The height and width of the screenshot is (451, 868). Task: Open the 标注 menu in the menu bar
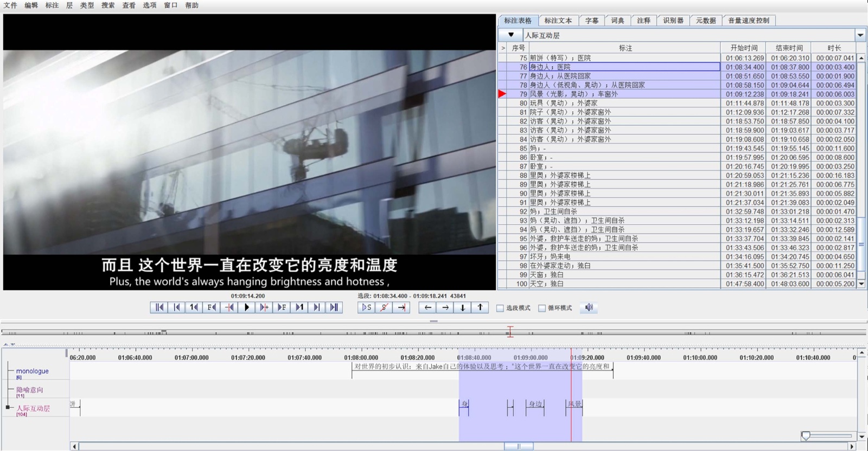52,5
